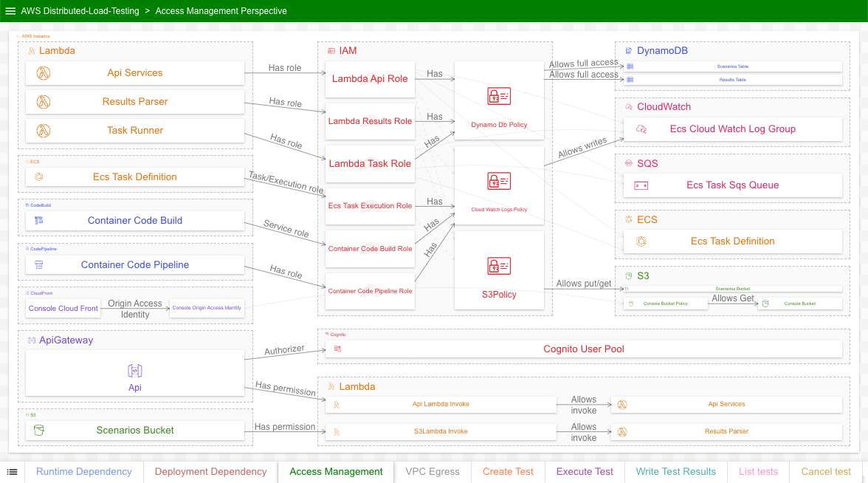The height and width of the screenshot is (483, 868).
Task: Select the Scenarios Table node
Action: pyautogui.click(x=732, y=66)
